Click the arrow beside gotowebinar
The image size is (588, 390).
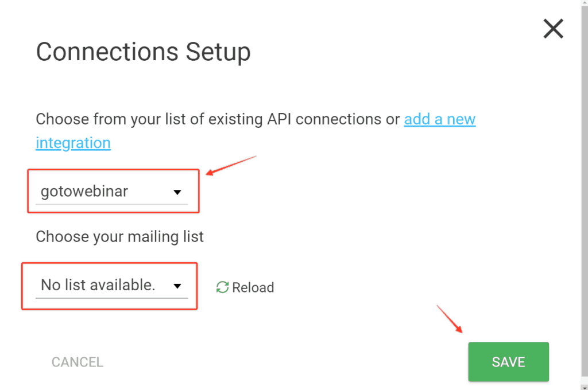(177, 192)
